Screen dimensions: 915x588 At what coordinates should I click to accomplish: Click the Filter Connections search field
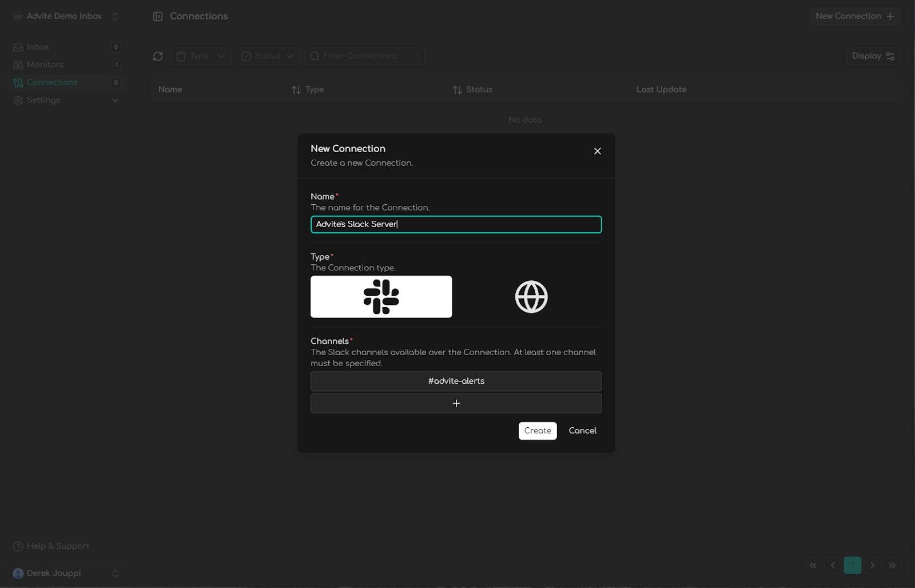pos(364,56)
